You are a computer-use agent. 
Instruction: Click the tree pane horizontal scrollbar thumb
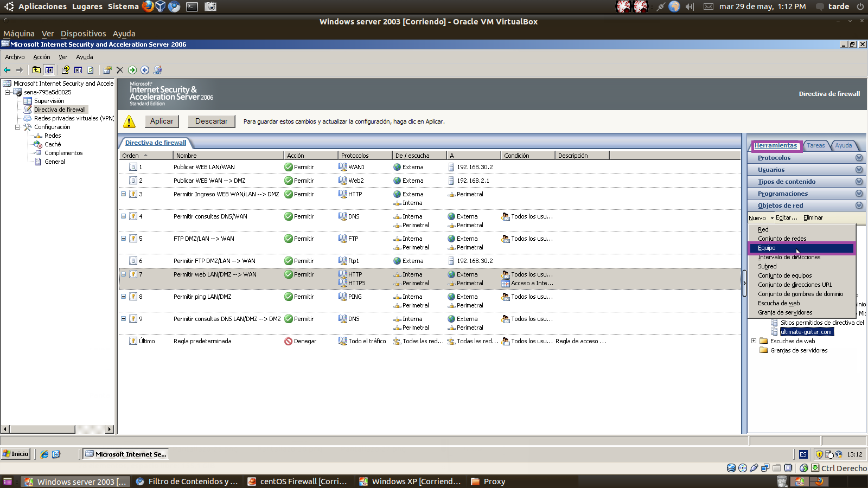pos(42,429)
